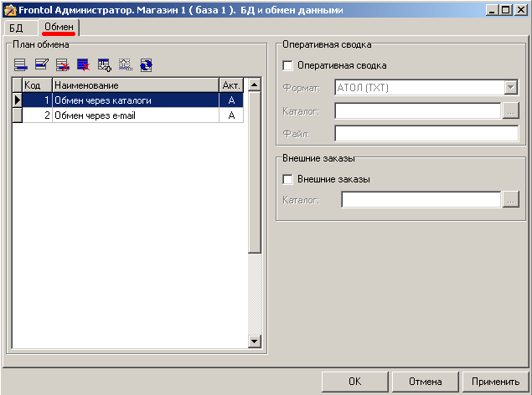Click the list scrollbar up arrow
Viewport: 532px width, 395px height.
click(x=255, y=85)
